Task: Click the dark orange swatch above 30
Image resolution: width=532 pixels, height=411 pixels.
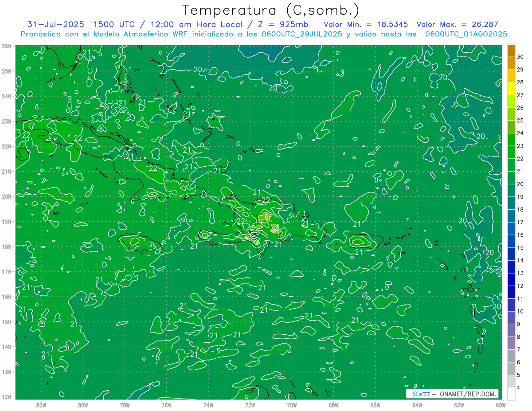Action: [511, 51]
